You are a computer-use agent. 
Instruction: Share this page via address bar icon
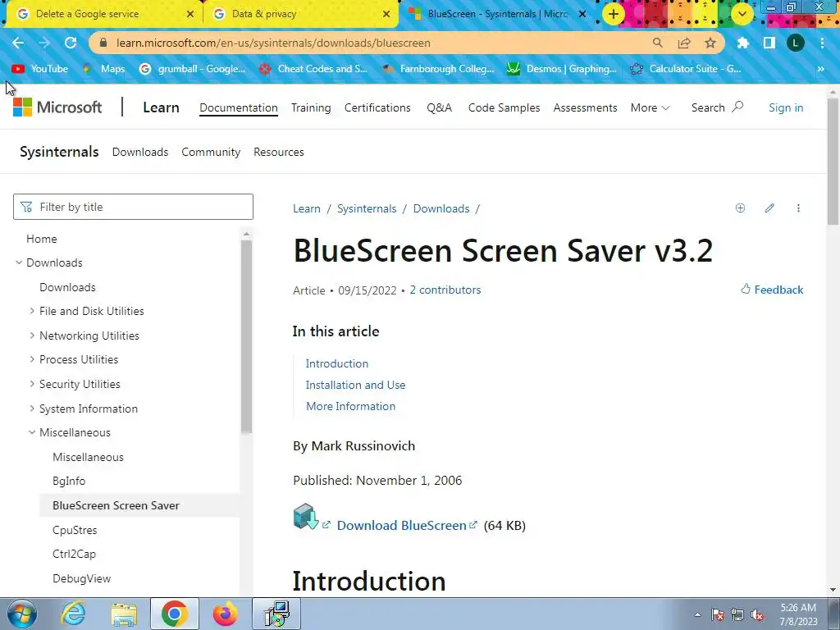[x=684, y=43]
